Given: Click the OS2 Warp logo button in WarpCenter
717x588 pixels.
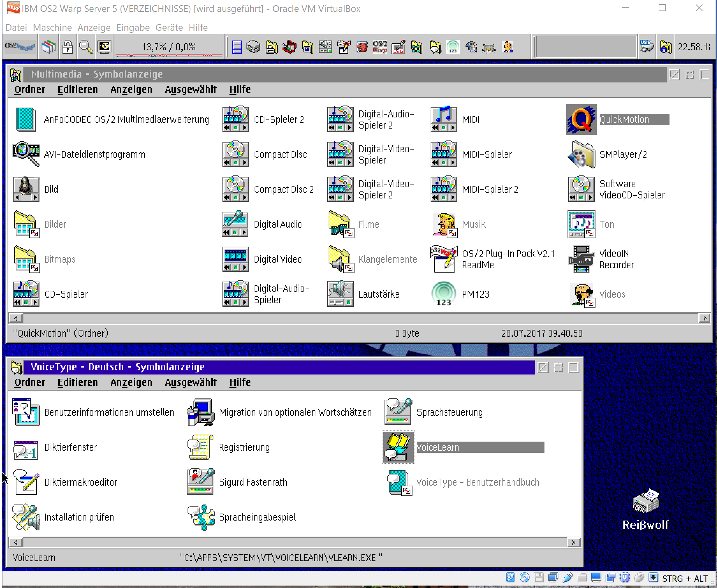Looking at the screenshot, I should [20, 47].
